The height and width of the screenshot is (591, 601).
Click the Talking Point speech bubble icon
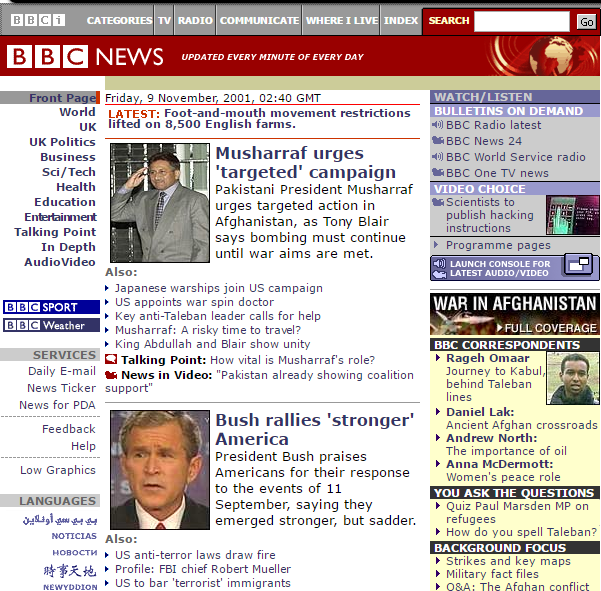click(111, 360)
